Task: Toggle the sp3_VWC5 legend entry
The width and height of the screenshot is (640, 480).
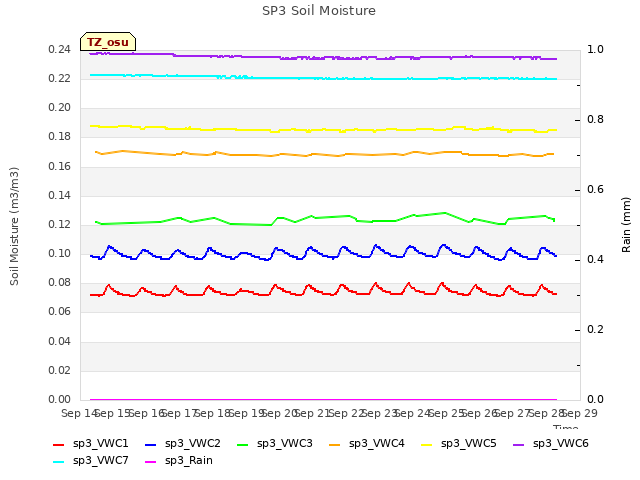Action: 459,444
